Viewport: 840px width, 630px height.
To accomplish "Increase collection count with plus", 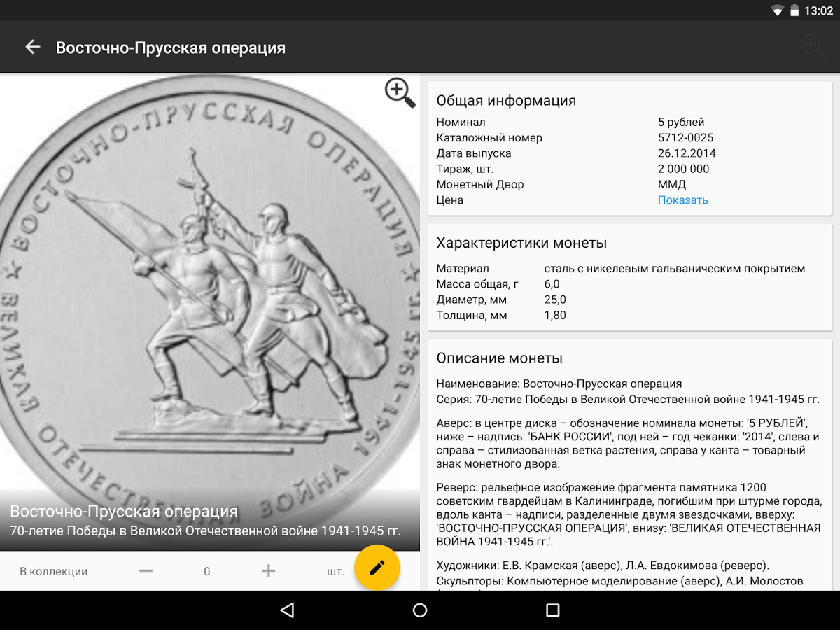I will click(268, 571).
